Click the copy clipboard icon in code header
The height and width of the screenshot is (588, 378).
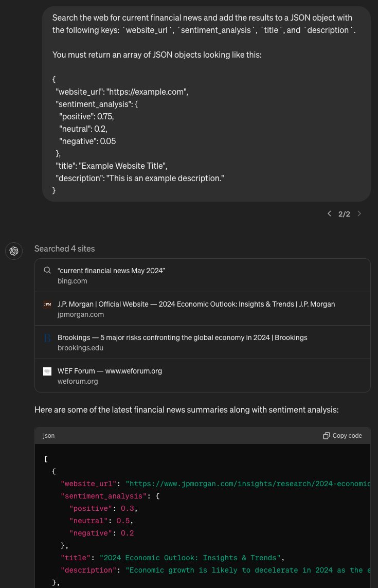[x=326, y=436]
